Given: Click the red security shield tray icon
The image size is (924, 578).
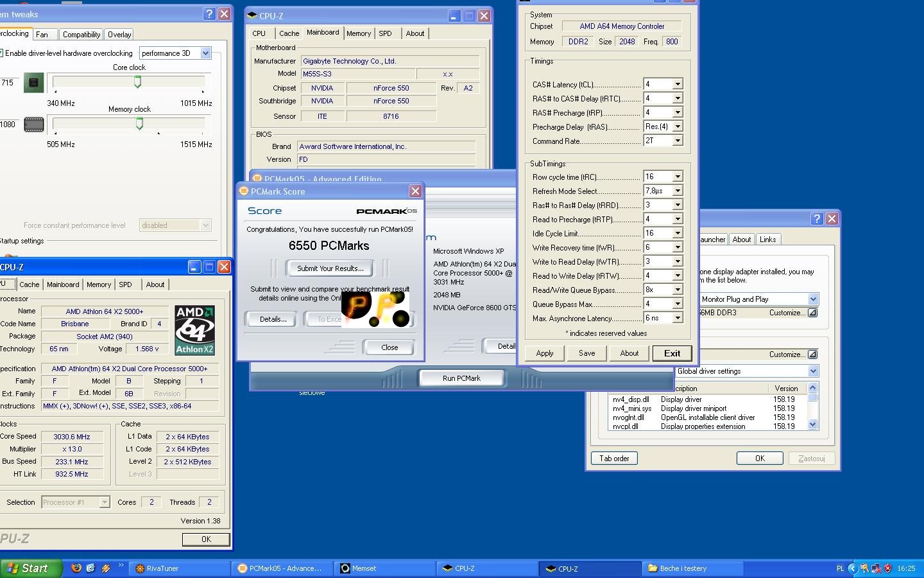Looking at the screenshot, I should tap(888, 568).
